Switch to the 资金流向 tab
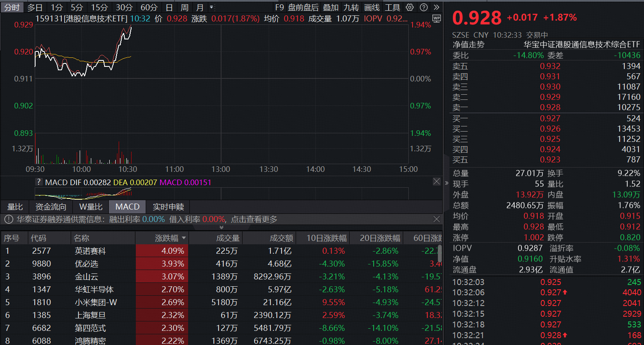 click(51, 207)
